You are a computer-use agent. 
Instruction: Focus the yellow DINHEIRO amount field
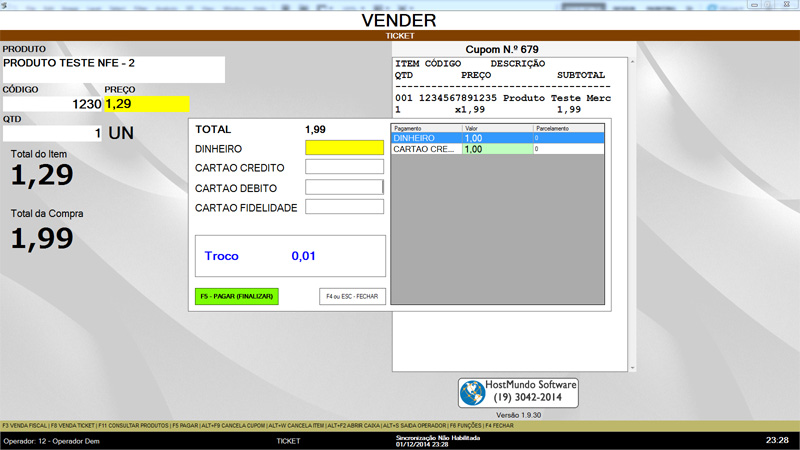point(344,148)
